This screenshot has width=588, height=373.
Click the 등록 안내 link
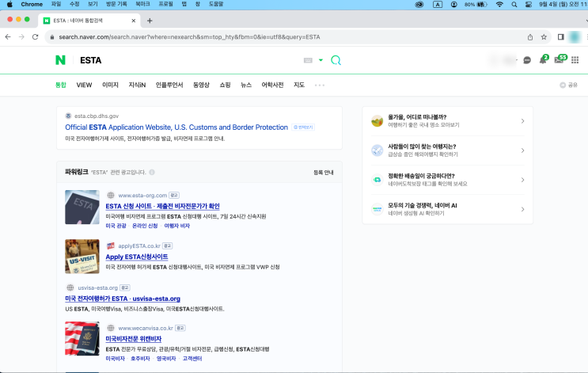coord(323,172)
